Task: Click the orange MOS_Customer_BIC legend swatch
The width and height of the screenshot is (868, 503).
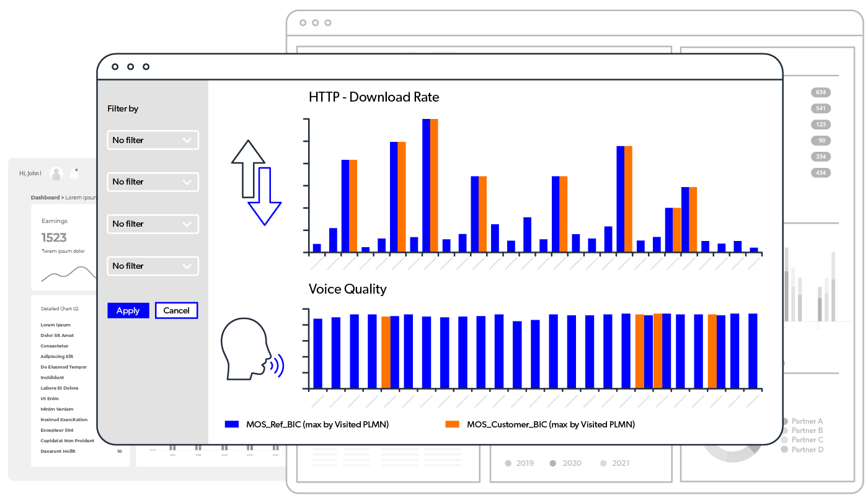Action: pyautogui.click(x=453, y=424)
